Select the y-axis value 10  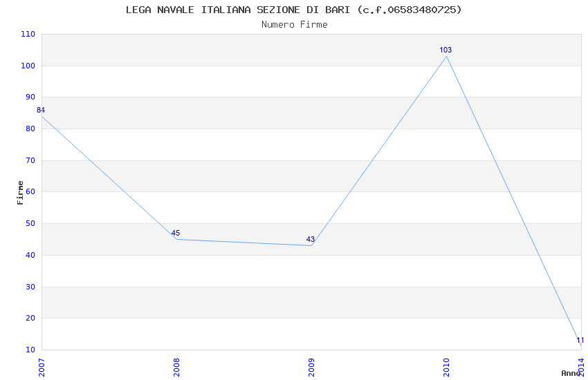pyautogui.click(x=30, y=350)
